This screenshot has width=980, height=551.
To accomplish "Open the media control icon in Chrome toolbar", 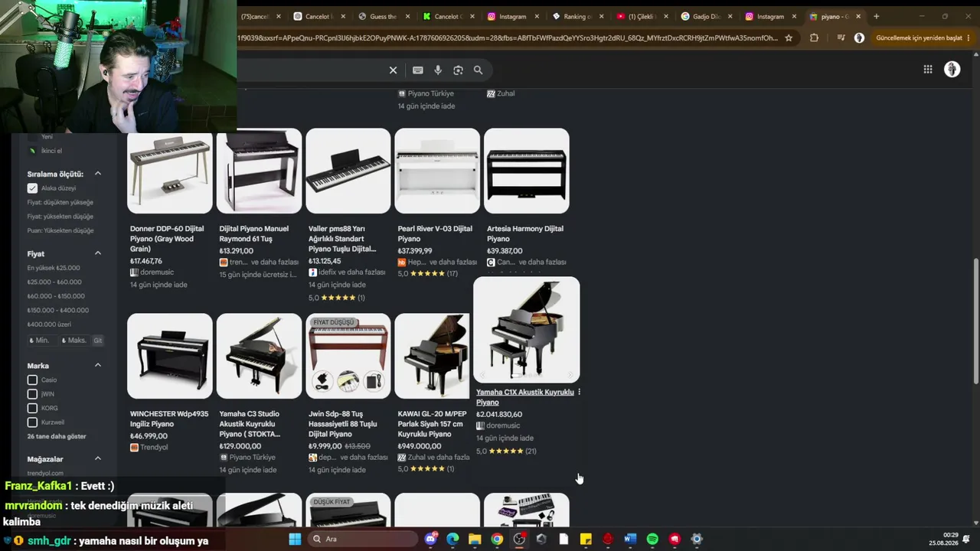I will click(841, 37).
